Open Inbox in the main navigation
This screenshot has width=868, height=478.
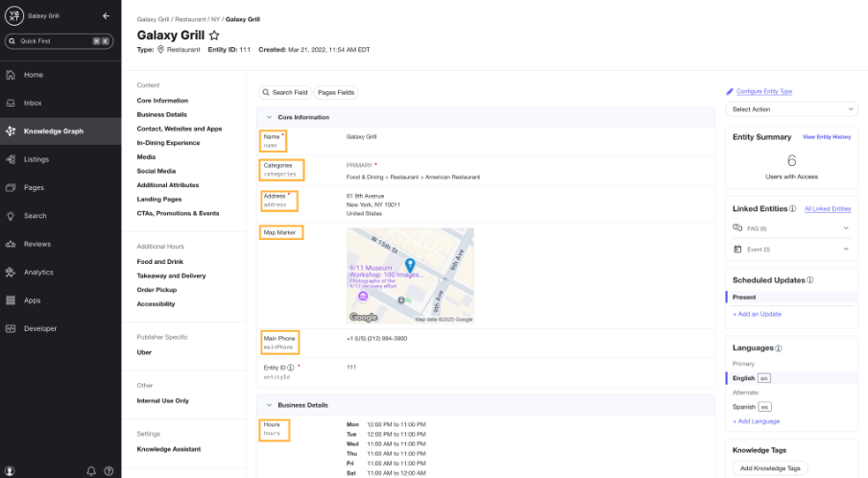[x=33, y=103]
